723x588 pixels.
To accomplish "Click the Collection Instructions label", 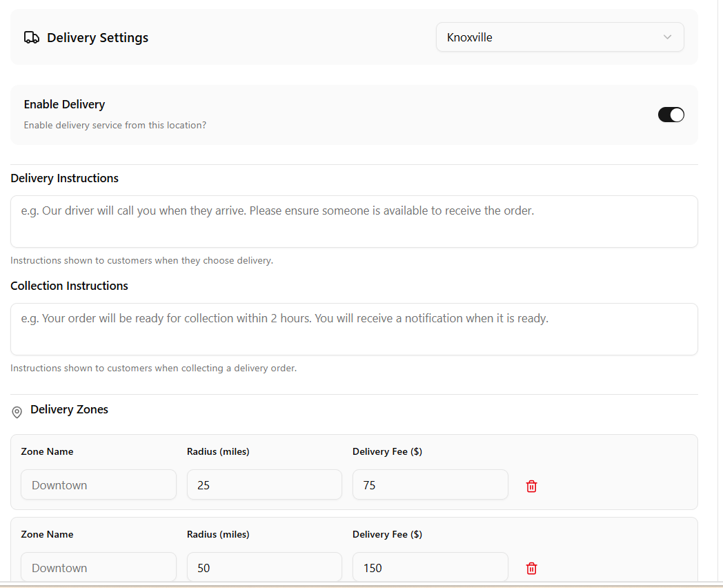I will (x=69, y=286).
